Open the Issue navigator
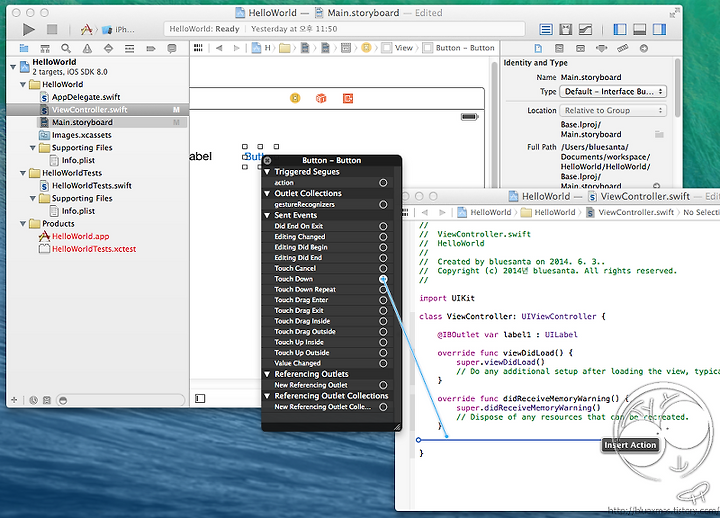 [x=87, y=48]
